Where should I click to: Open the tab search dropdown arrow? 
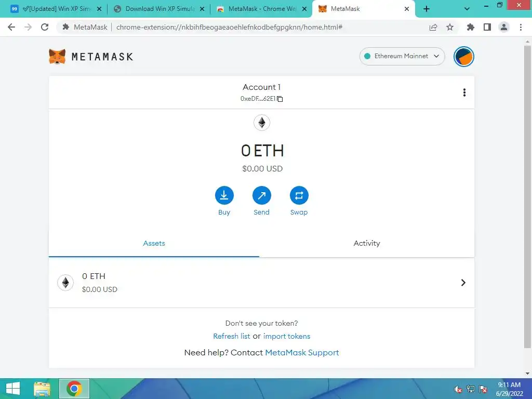click(467, 9)
